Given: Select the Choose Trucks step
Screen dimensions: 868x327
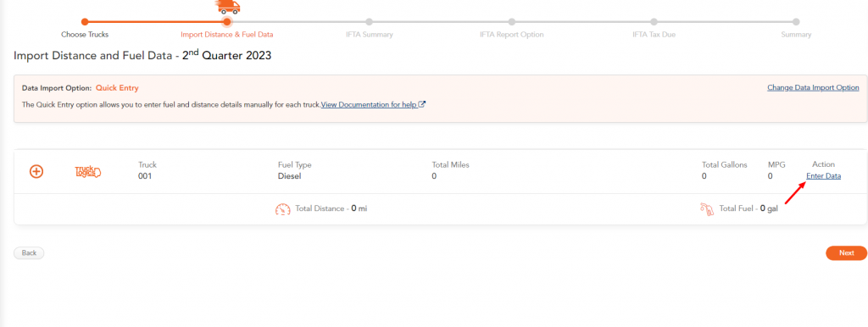Looking at the screenshot, I should tap(85, 34).
